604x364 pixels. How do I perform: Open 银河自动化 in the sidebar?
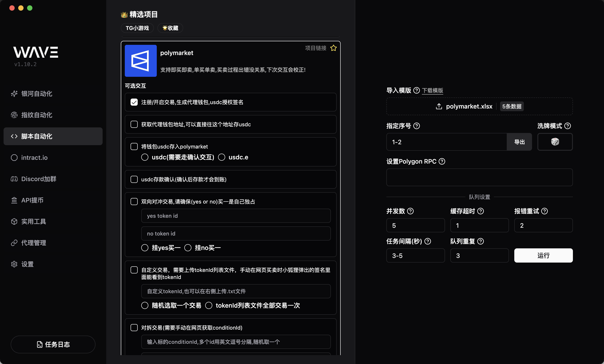point(36,94)
